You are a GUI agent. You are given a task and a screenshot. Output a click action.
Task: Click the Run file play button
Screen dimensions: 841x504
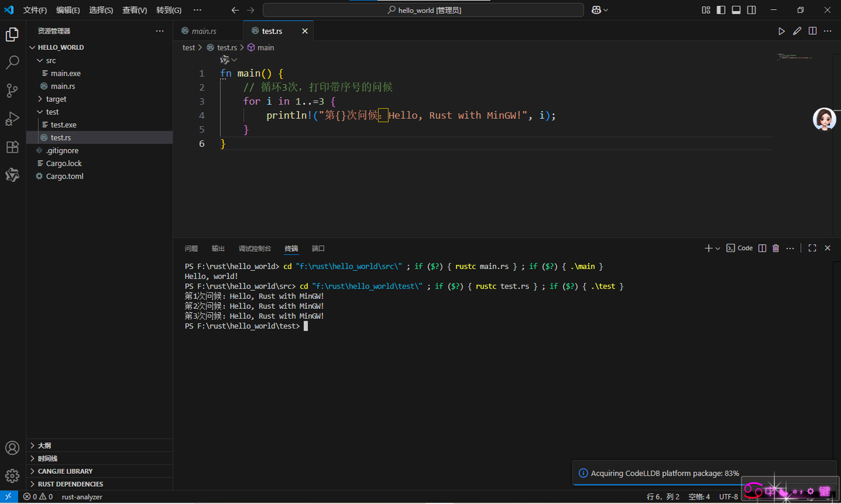[x=781, y=31]
